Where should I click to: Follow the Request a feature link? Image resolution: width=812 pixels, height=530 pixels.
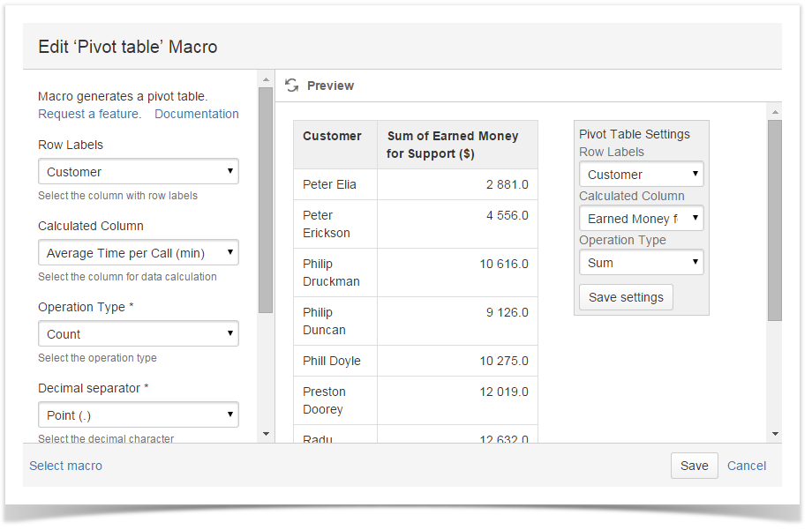(x=89, y=114)
